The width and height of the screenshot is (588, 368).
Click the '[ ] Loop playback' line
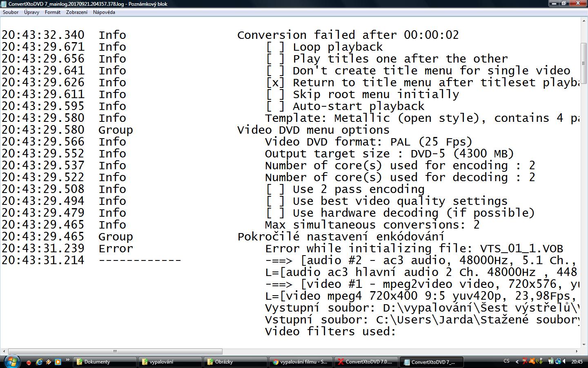pos(324,47)
